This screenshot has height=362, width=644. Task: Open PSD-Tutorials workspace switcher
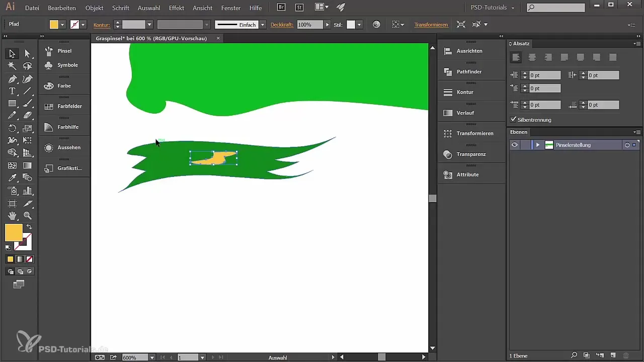coord(492,8)
